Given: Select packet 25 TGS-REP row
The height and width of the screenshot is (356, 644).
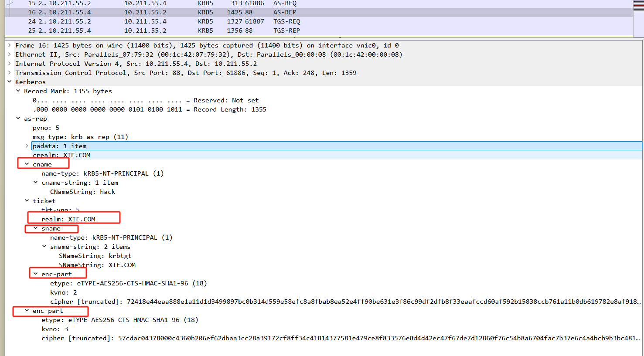Looking at the screenshot, I should [x=319, y=31].
